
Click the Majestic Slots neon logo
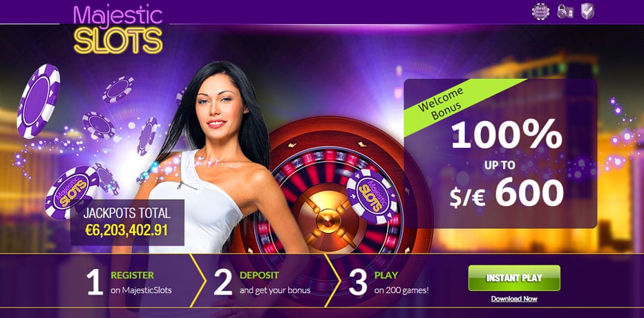pyautogui.click(x=118, y=29)
